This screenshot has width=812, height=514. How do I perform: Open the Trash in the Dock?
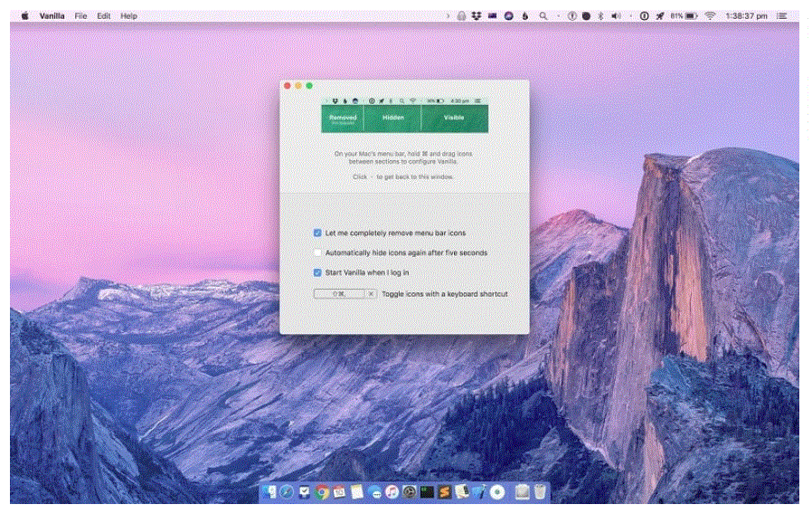[540, 491]
